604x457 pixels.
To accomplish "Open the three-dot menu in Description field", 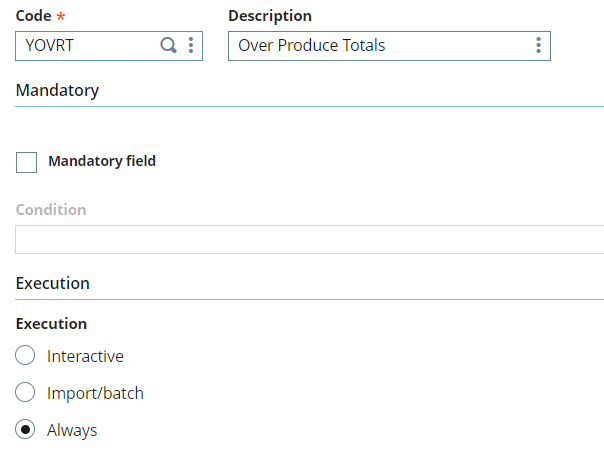I will (x=538, y=45).
